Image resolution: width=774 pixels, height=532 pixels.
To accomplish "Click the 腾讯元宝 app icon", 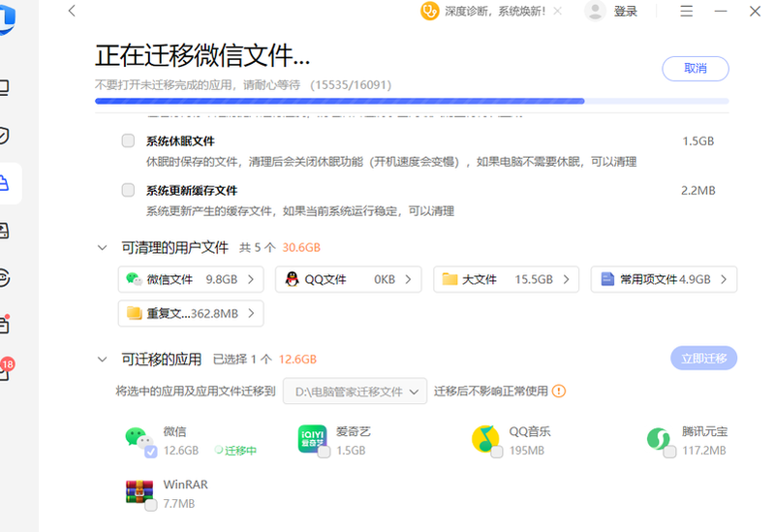I will coord(659,439).
